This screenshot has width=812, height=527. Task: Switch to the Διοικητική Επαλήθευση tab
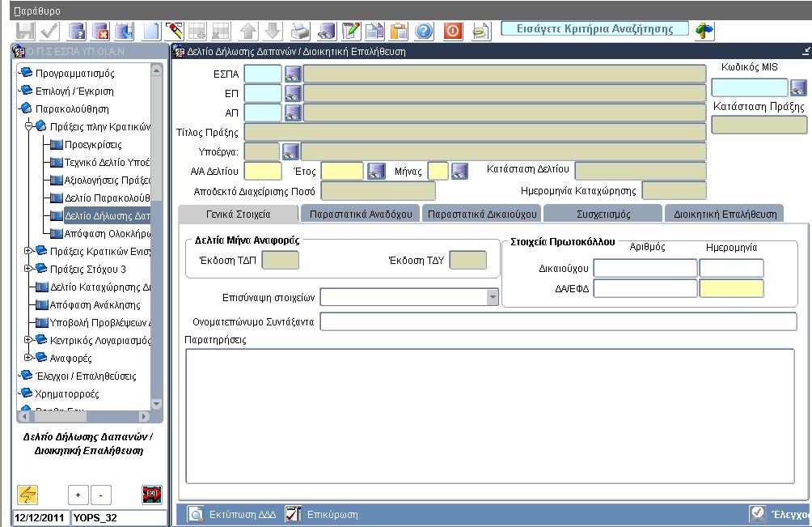(x=725, y=214)
